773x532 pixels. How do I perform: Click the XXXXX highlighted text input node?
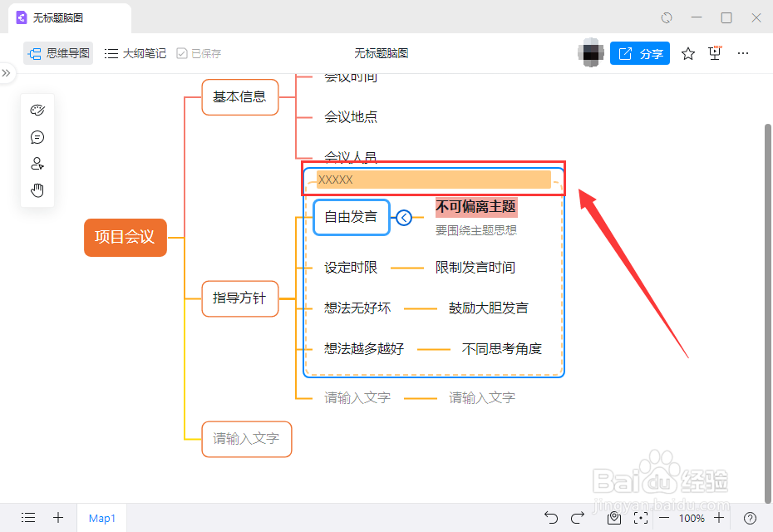(432, 180)
